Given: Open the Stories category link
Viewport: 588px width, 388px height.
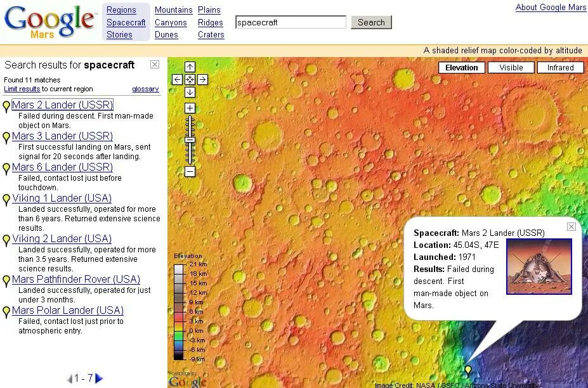Looking at the screenshot, I should point(119,35).
